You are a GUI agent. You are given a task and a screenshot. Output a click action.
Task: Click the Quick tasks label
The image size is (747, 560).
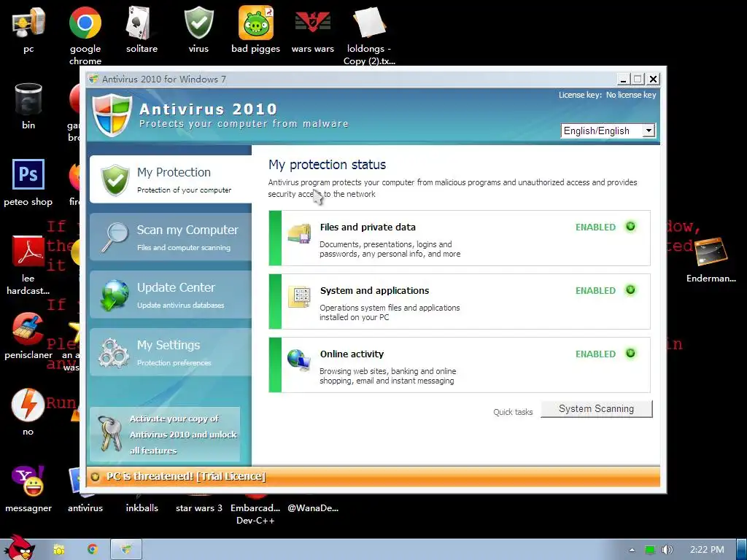(x=513, y=412)
